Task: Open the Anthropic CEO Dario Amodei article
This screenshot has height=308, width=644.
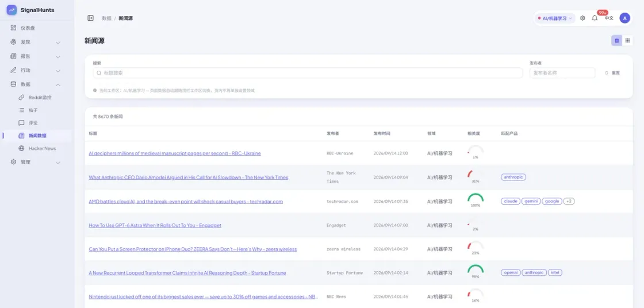Action: [x=189, y=178]
